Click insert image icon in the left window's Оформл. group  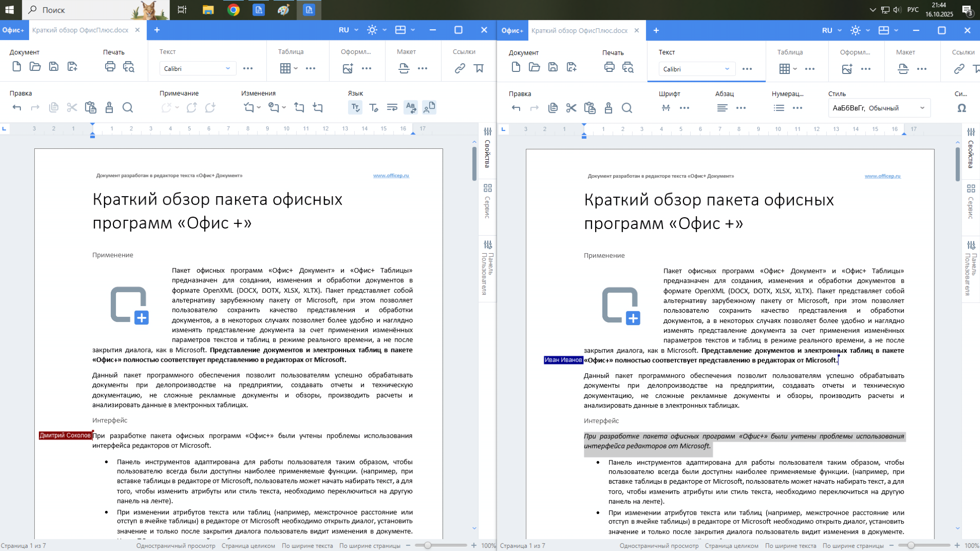pos(348,68)
